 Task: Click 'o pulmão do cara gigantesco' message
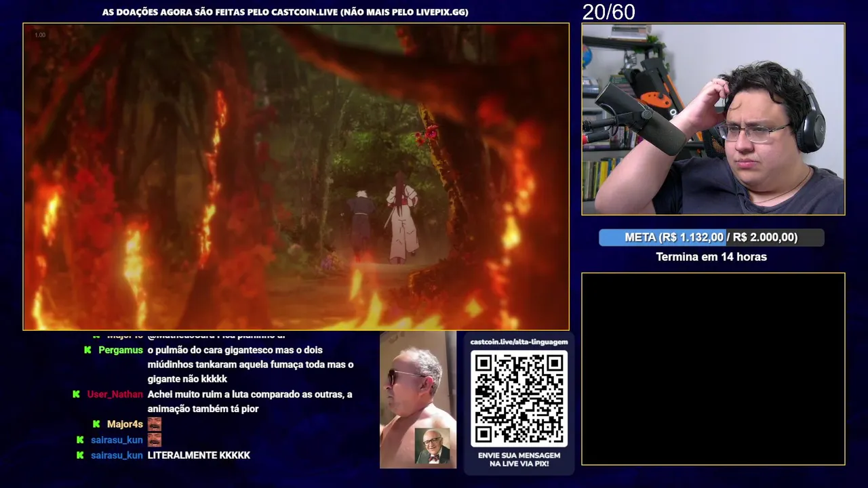point(250,365)
